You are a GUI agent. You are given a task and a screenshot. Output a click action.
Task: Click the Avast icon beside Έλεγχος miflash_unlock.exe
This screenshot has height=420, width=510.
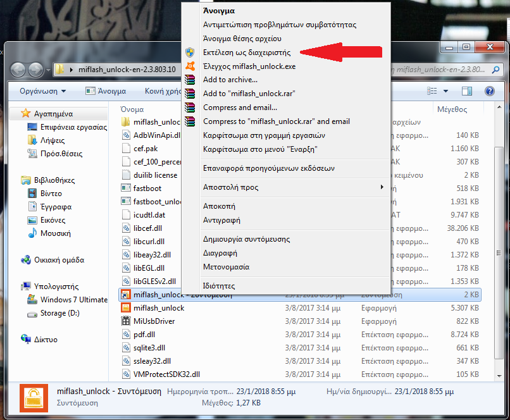(x=190, y=66)
